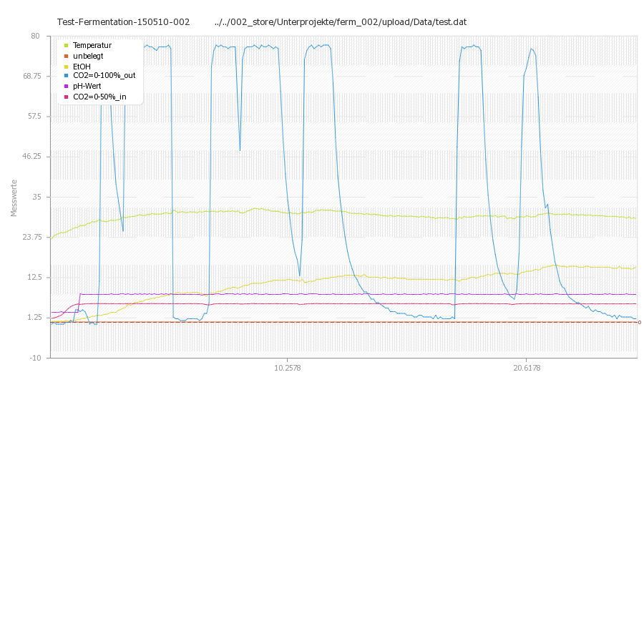Click the chart title Test-Fermentation-150510-002
The width and height of the screenshot is (644, 644).
pos(123,22)
